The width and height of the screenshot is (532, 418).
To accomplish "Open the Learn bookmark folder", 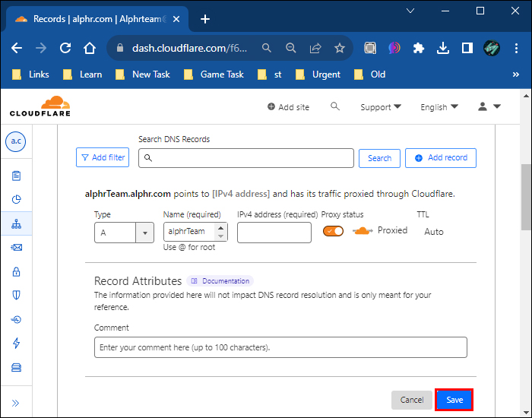I will (x=82, y=74).
